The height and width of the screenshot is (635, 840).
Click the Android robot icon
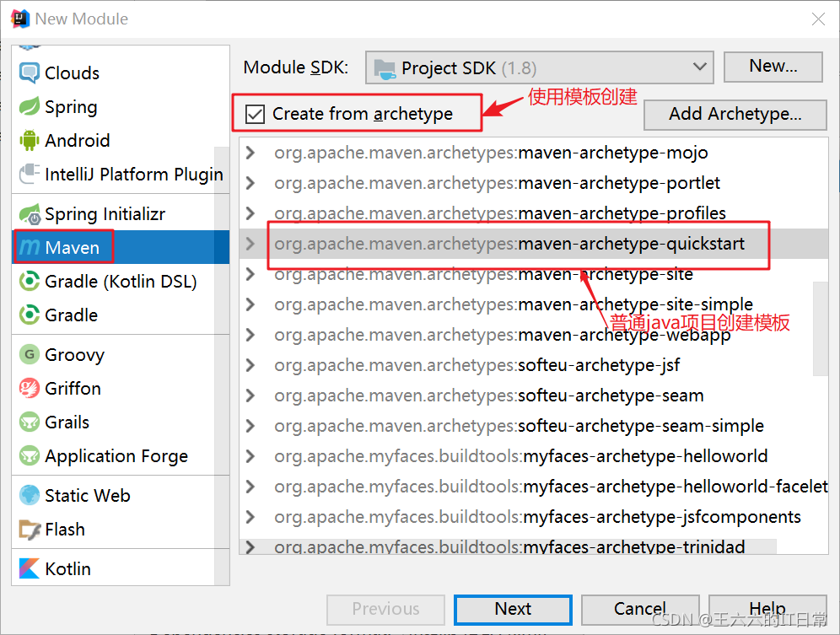(29, 140)
